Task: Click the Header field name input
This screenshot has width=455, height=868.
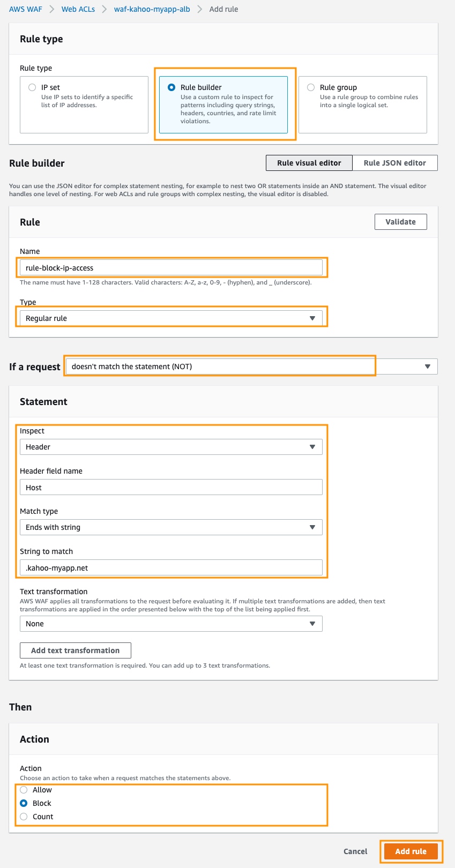Action: pyautogui.click(x=171, y=488)
